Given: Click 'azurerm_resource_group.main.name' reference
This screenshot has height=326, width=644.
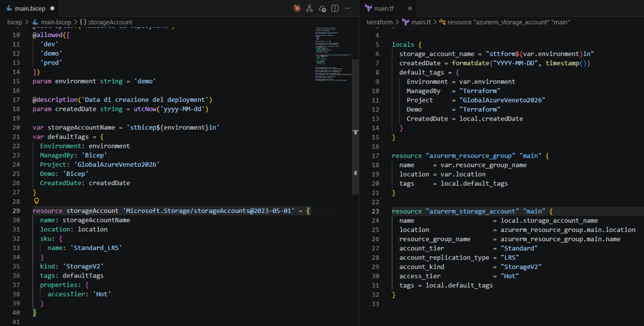Looking at the screenshot, I should pos(560,239).
